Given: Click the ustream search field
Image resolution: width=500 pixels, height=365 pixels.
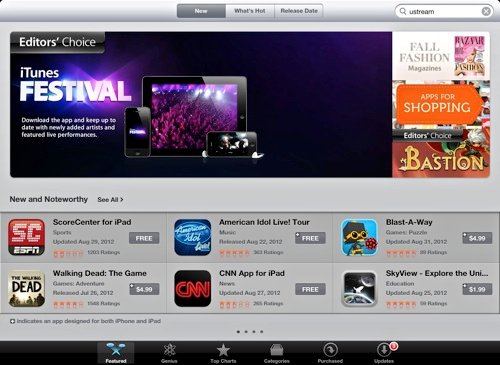Looking at the screenshot, I should (444, 11).
